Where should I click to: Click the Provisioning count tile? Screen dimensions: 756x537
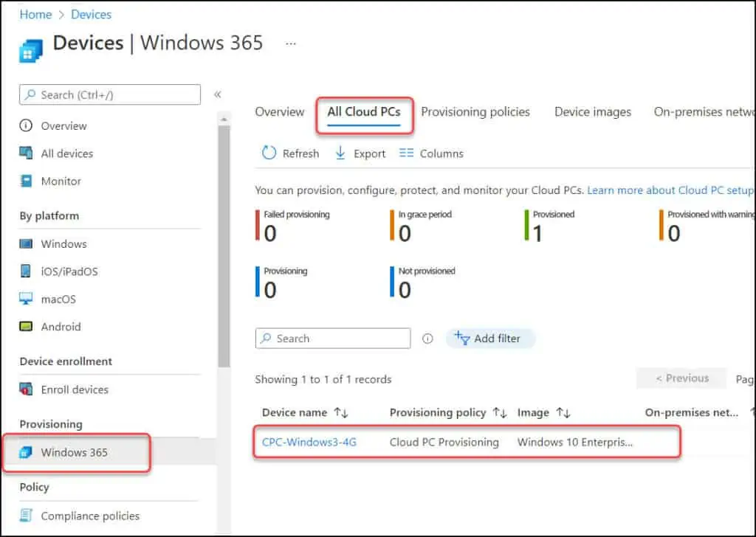[281, 283]
